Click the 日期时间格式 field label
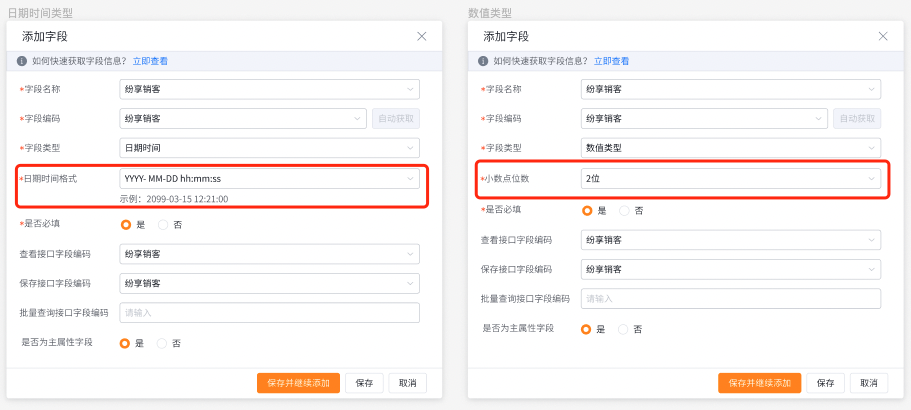Viewport: 911px width, 410px height. click(x=48, y=179)
